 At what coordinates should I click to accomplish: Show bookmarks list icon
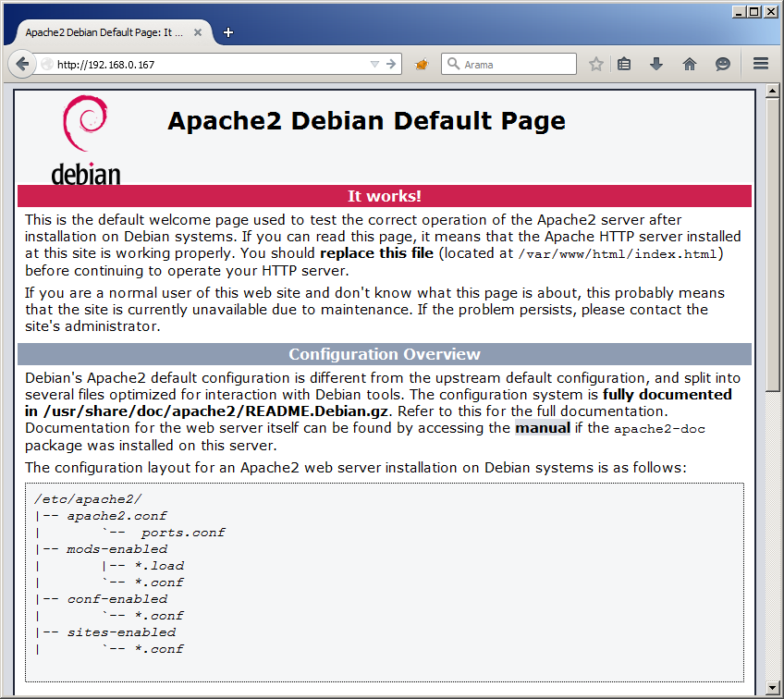point(623,64)
